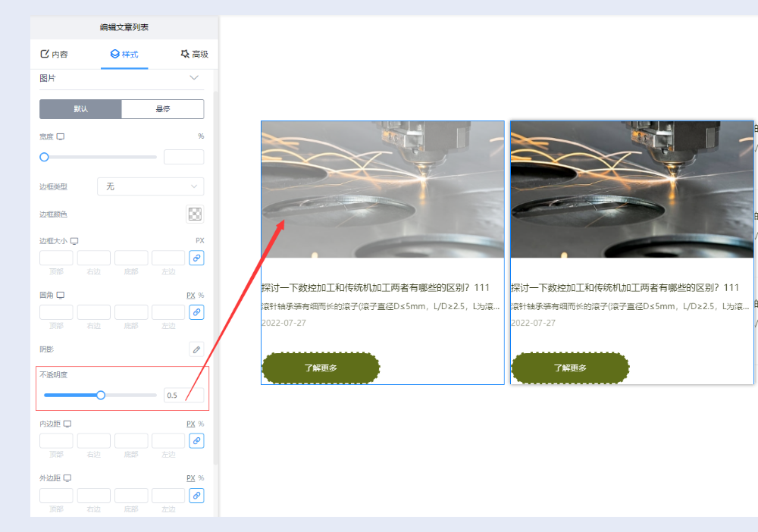Screen dimensions: 758x532
Task: Open the 边框颜色 color swatch
Action: (195, 214)
